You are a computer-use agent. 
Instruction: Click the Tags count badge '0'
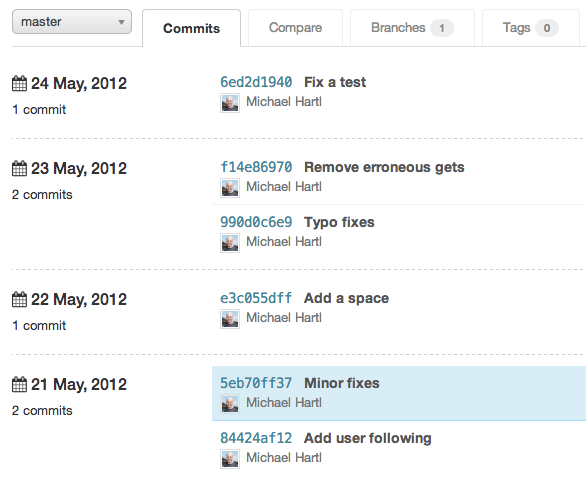coord(547,28)
